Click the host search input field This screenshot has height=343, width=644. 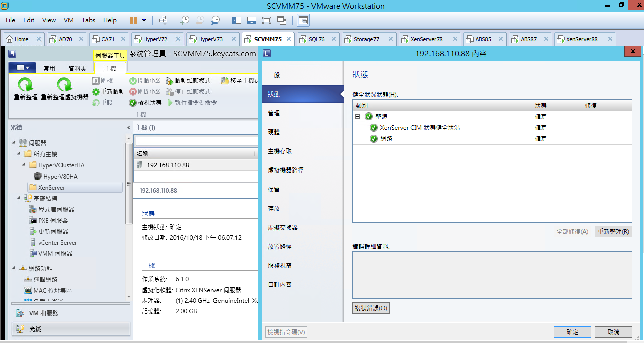pyautogui.click(x=196, y=141)
